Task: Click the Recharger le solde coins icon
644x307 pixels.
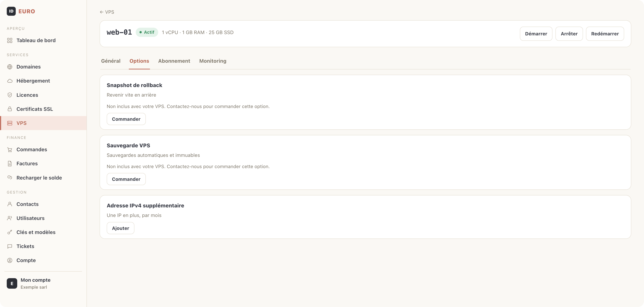Action: [10, 177]
